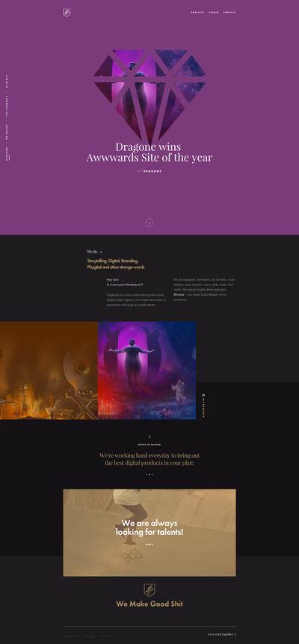Click the 'Words of Wisdom' label

coord(149,445)
